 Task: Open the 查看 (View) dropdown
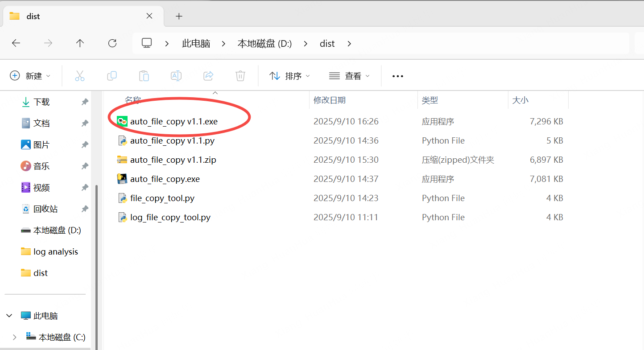point(350,76)
